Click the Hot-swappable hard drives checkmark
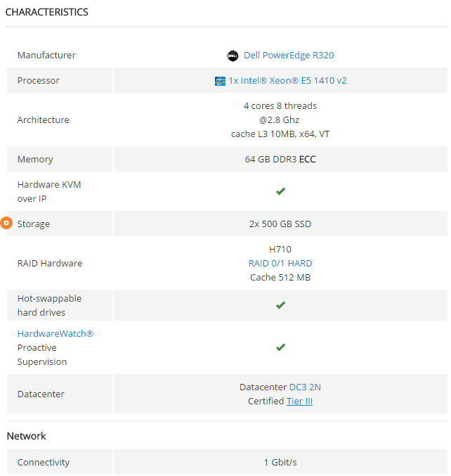The image size is (451, 476). point(280,305)
